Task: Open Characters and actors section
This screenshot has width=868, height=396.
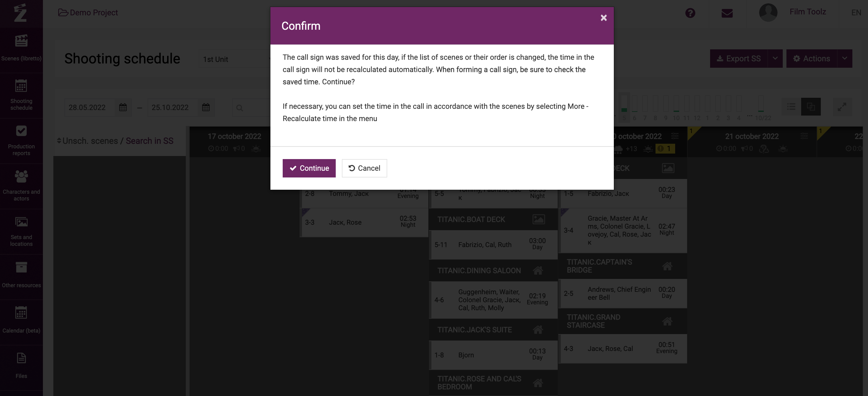Action: click(x=21, y=186)
